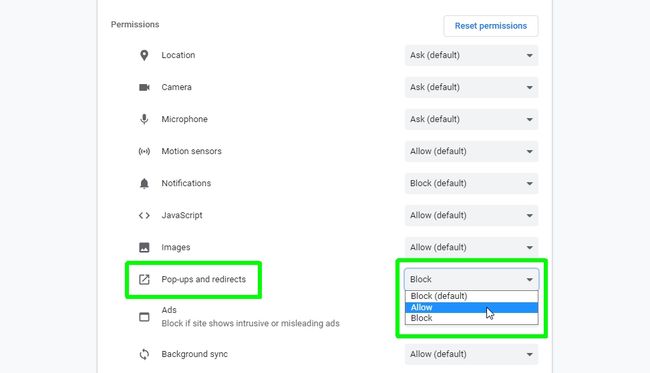Click the Reset permissions button
The height and width of the screenshot is (373, 650).
pyautogui.click(x=491, y=26)
